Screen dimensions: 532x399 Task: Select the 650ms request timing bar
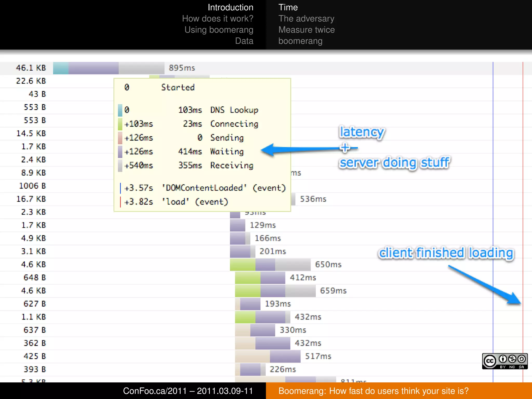[270, 264]
